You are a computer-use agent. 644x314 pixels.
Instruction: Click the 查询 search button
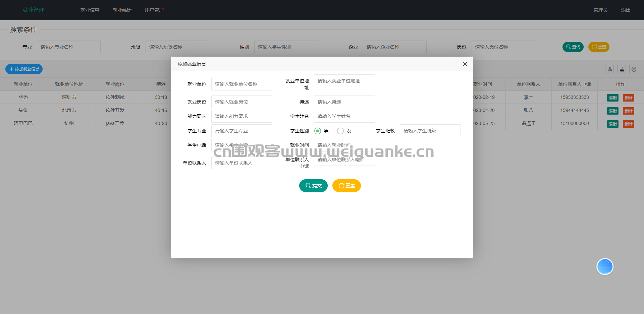tap(573, 47)
